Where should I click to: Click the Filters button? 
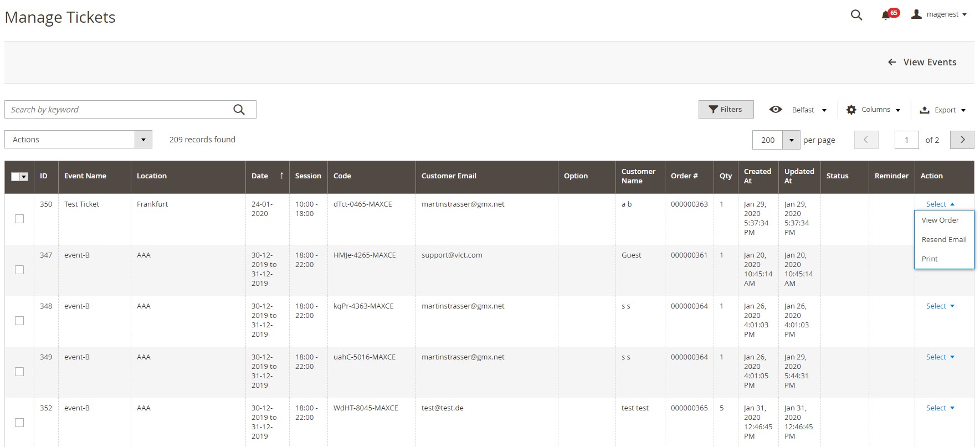click(x=726, y=110)
